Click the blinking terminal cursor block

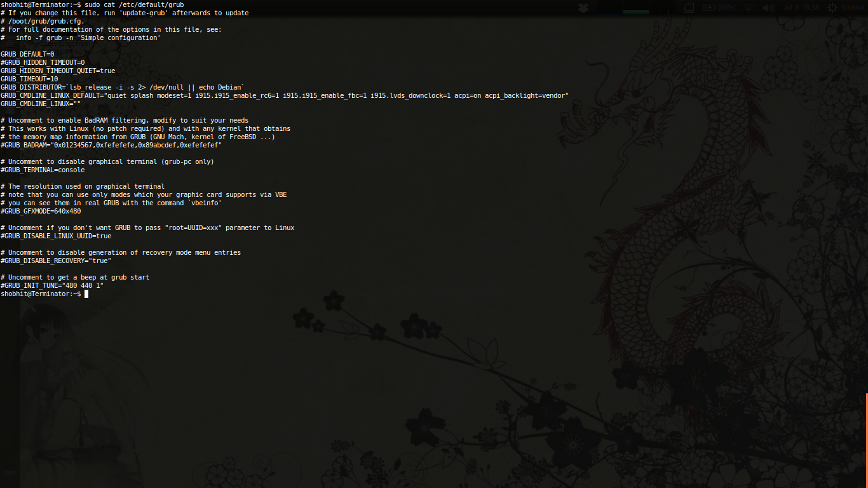(86, 294)
